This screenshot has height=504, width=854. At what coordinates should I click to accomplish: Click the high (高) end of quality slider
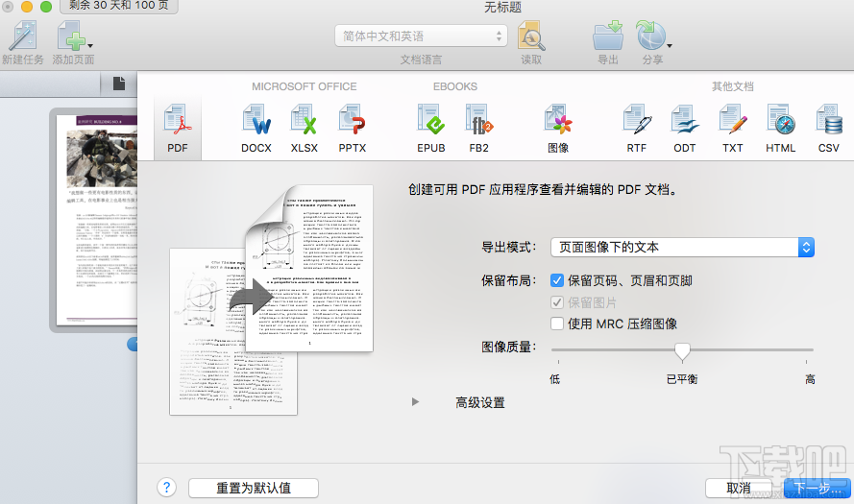(810, 379)
